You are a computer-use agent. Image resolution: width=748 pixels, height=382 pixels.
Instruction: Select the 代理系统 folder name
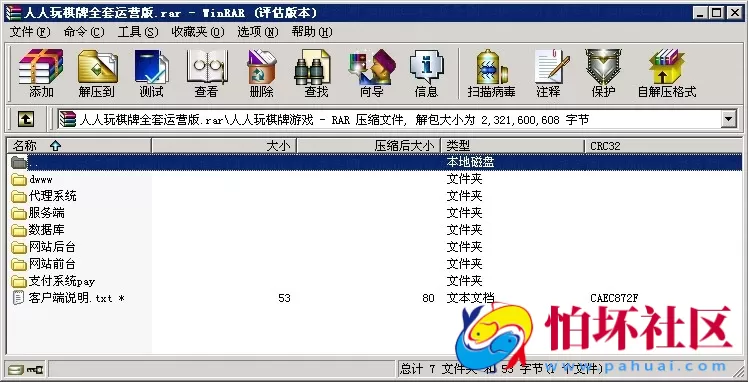coord(52,196)
